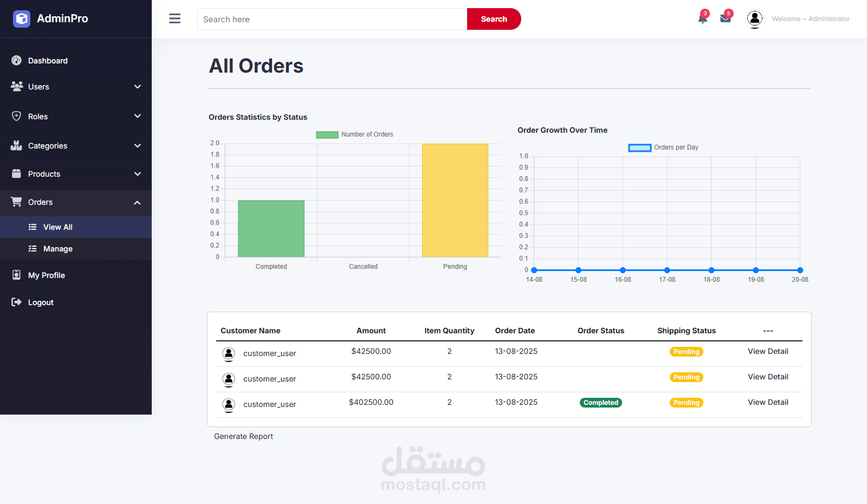Click the Shipping Status column header
867x504 pixels.
(x=687, y=331)
